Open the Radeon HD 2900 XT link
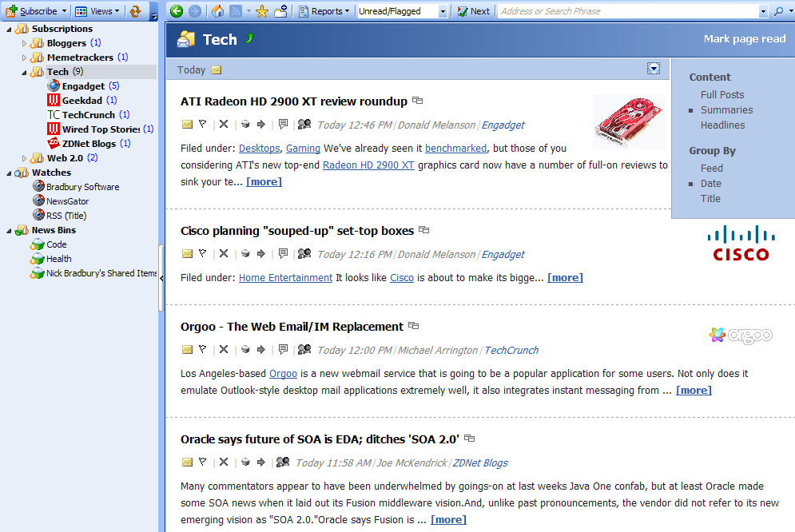Screen dimensions: 795x532 click(368, 165)
